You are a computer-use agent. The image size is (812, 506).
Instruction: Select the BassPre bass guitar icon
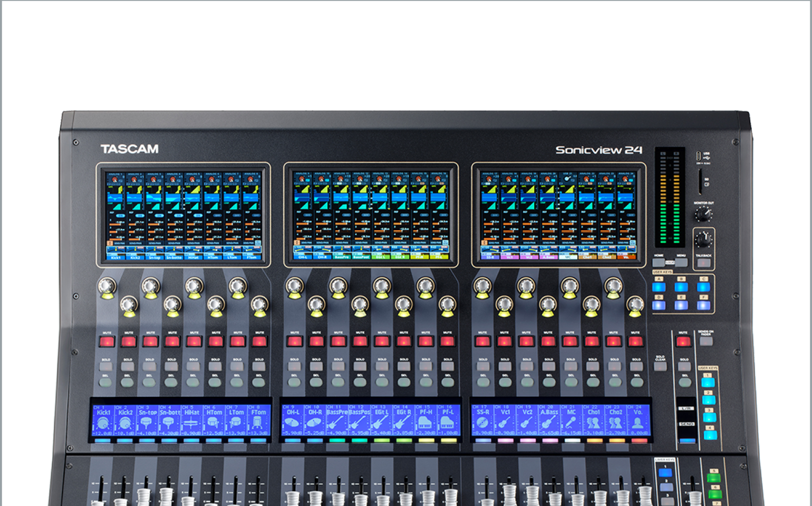pyautogui.click(x=337, y=423)
